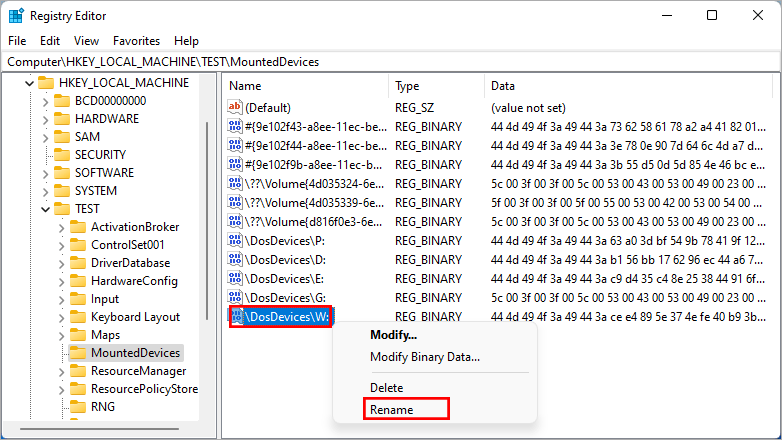
Task: Open the File menu
Action: 17,41
